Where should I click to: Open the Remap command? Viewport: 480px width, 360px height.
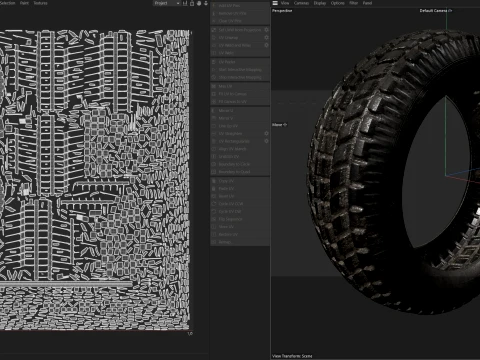(x=240, y=242)
